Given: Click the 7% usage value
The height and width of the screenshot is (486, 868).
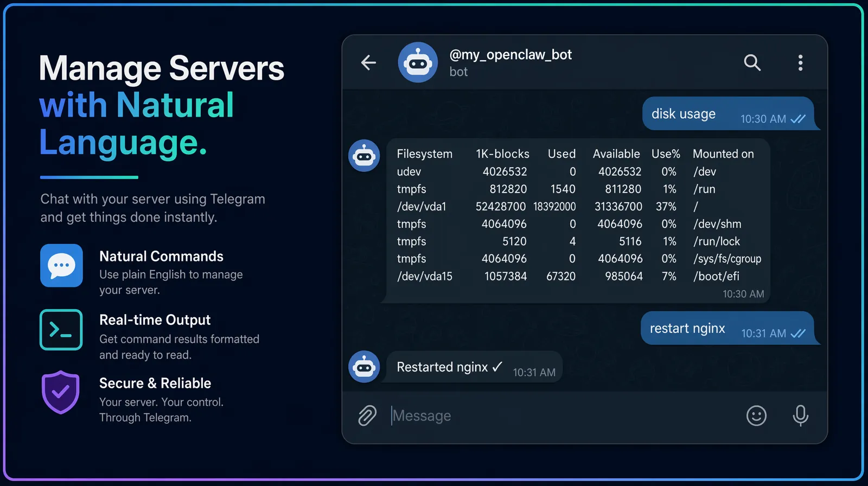Looking at the screenshot, I should [x=669, y=276].
